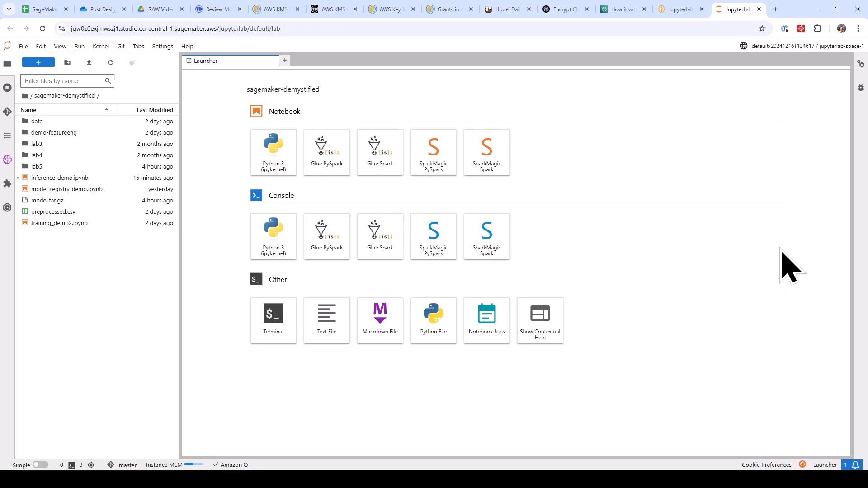This screenshot has height=488, width=868.
Task: Open the notifications bell in status bar
Action: pyautogui.click(x=855, y=465)
